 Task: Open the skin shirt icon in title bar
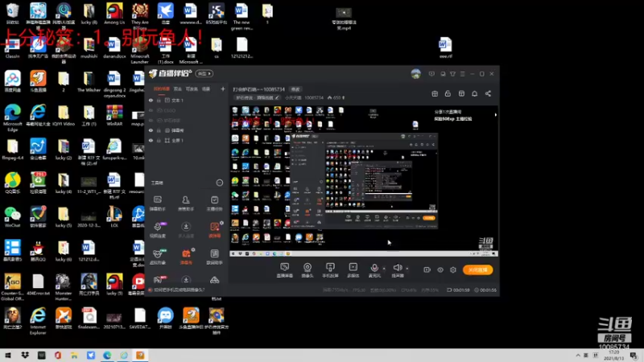pyautogui.click(x=452, y=74)
